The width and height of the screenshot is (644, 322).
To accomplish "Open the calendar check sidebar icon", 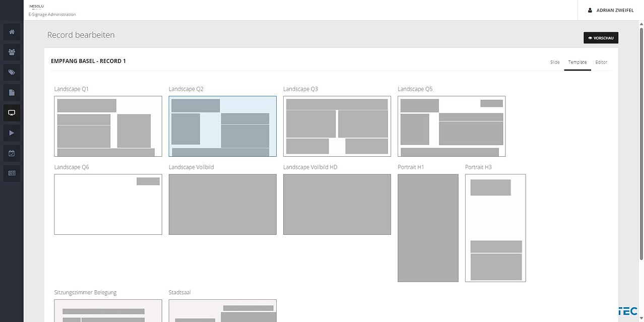I will 12,153.
